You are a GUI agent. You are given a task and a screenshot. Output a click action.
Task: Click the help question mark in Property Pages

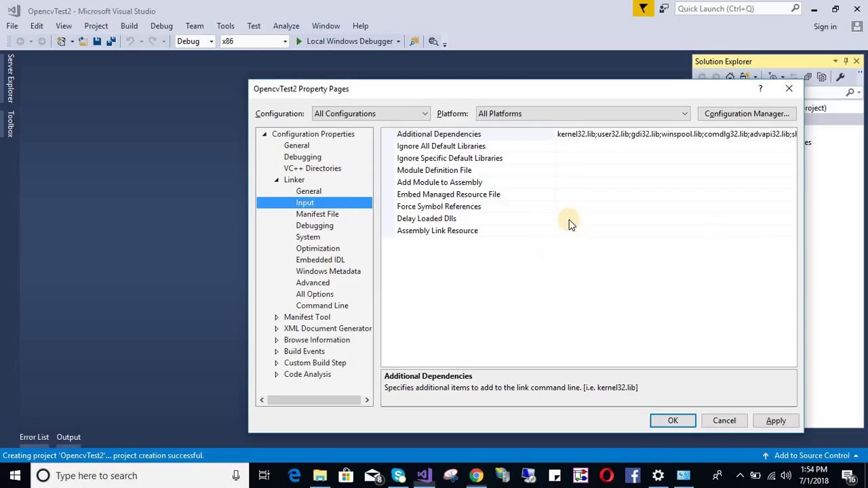(760, 89)
